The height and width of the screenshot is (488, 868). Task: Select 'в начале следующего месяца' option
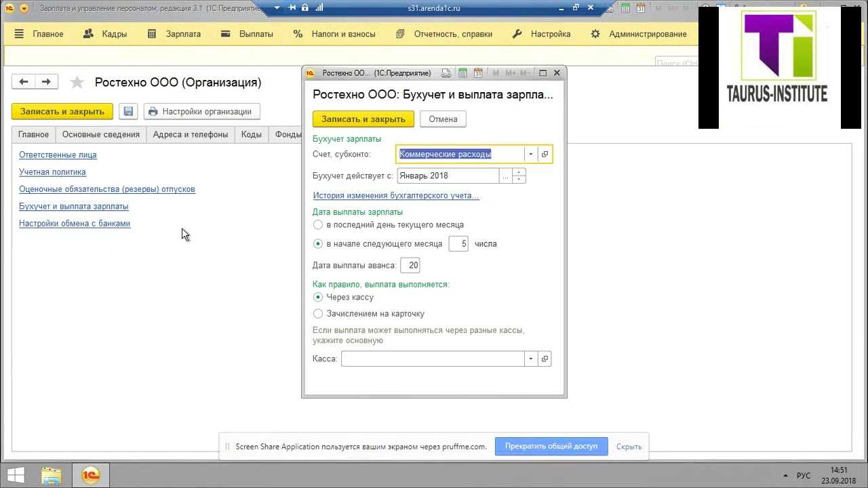[x=318, y=244]
